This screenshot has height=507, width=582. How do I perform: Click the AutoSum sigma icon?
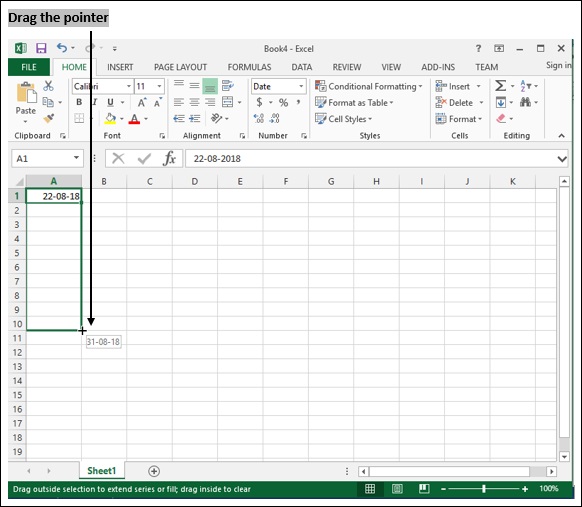500,86
